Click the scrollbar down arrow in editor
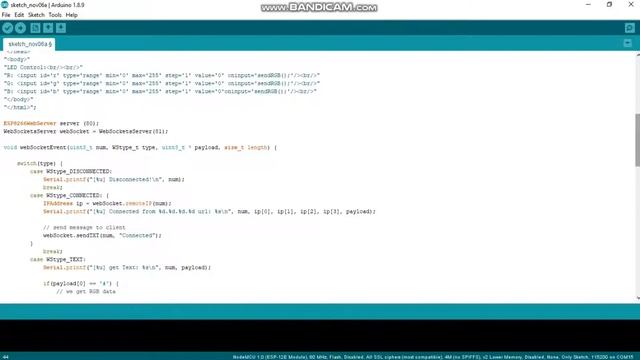The image size is (640, 360). point(637,298)
